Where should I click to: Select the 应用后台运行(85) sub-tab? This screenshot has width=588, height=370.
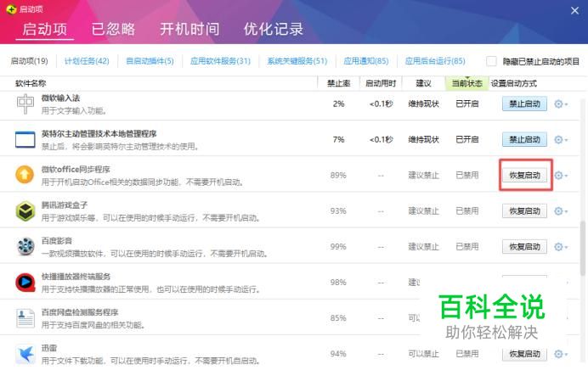click(x=435, y=61)
